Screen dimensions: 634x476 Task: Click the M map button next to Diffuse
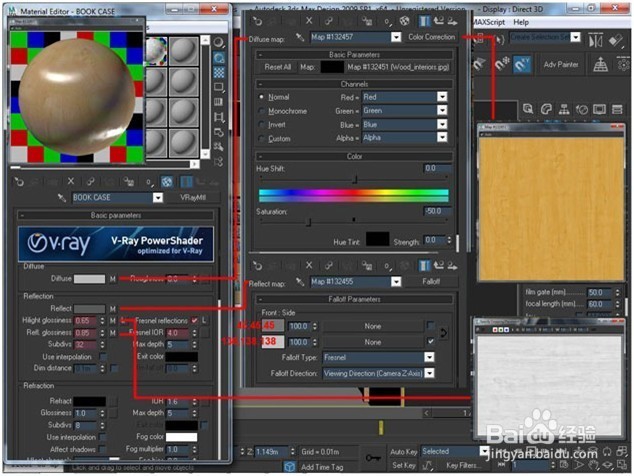(x=113, y=279)
